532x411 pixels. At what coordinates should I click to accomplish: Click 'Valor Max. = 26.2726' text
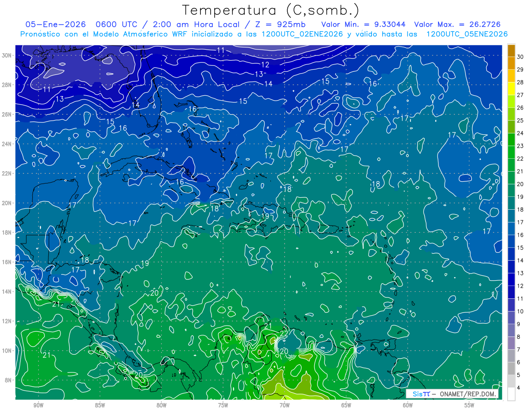[x=458, y=24]
